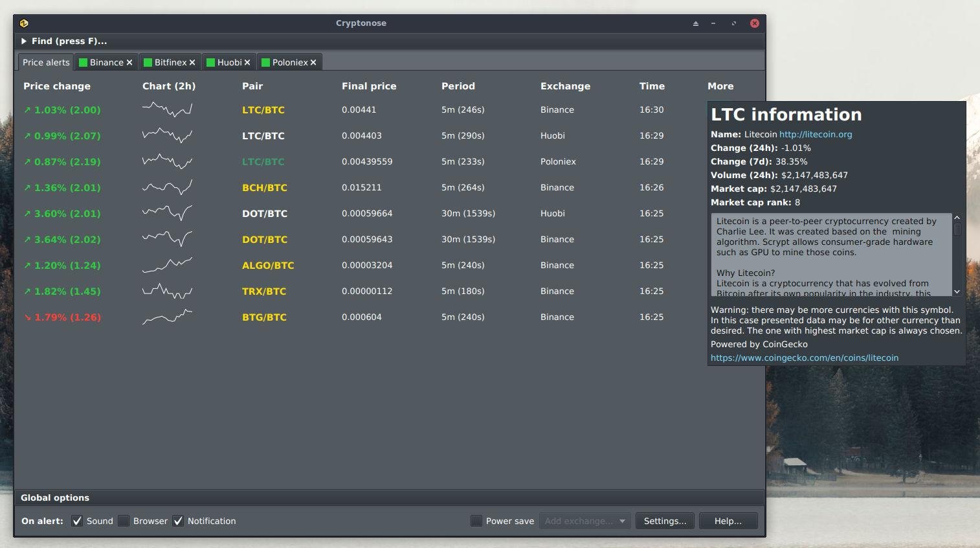
Task: Expand the Find panel
Action: pyautogui.click(x=23, y=41)
